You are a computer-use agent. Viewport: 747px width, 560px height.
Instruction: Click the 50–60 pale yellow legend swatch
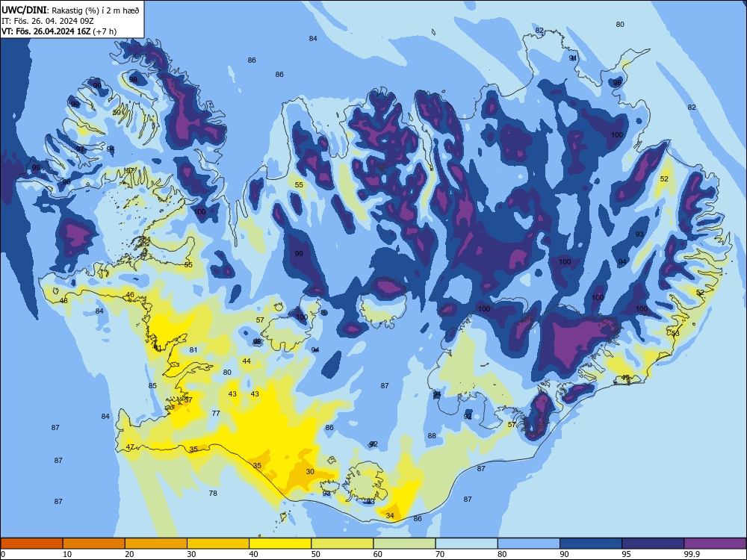tap(343, 544)
